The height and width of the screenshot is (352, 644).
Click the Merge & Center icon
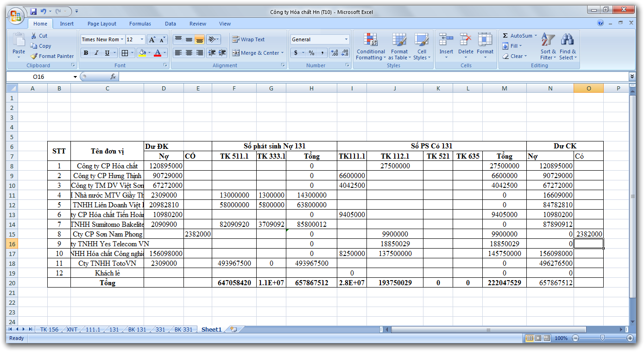coord(236,53)
